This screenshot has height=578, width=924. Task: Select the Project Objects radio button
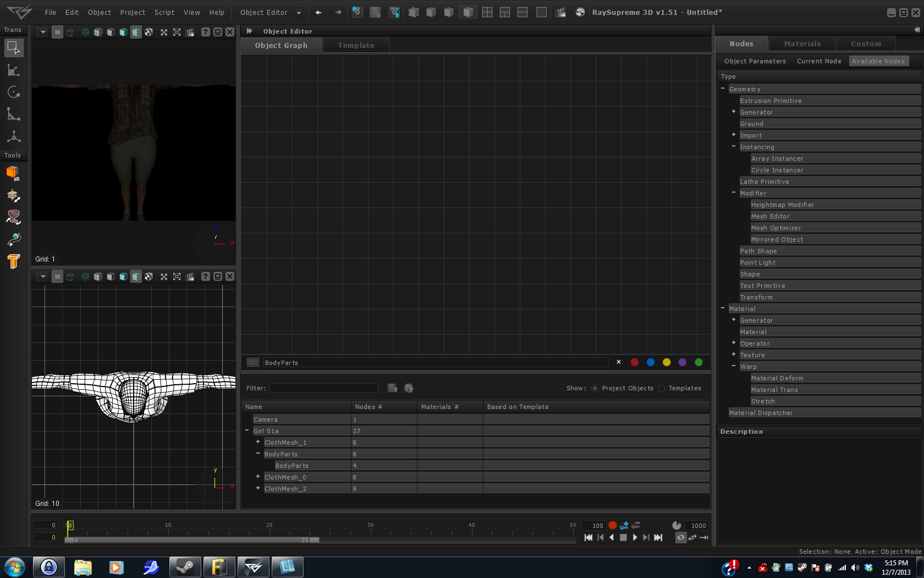pos(595,388)
